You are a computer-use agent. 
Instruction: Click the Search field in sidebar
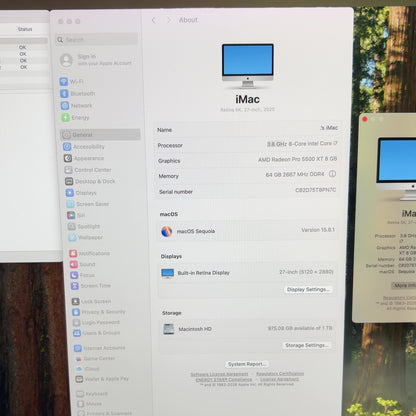pos(97,40)
